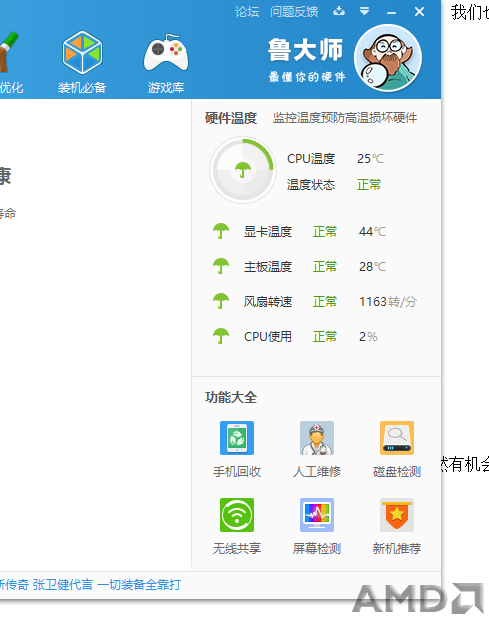Viewport: 489px width, 619px height.
Task: Click the 显卡温度 label
Action: 268,231
